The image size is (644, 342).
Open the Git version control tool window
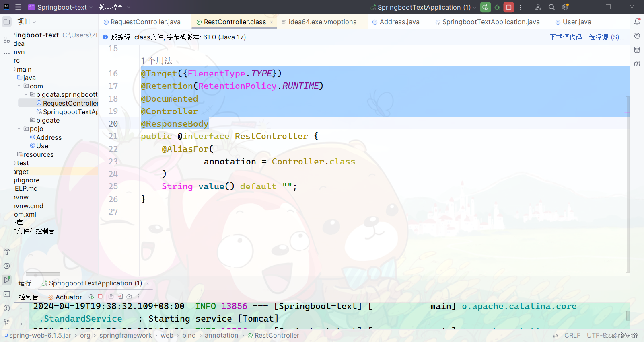(7, 322)
